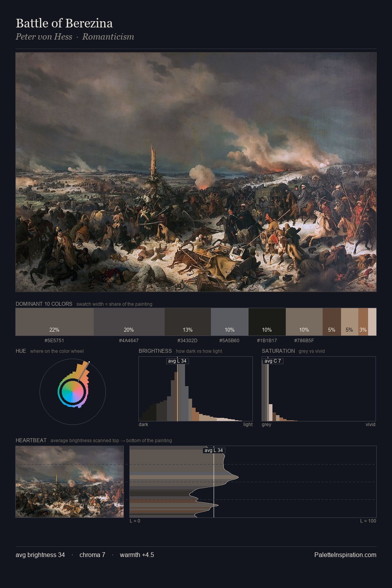Viewport: 392px width, 588px height.
Task: Click the Battle of Berezina title
Action: 64,23
